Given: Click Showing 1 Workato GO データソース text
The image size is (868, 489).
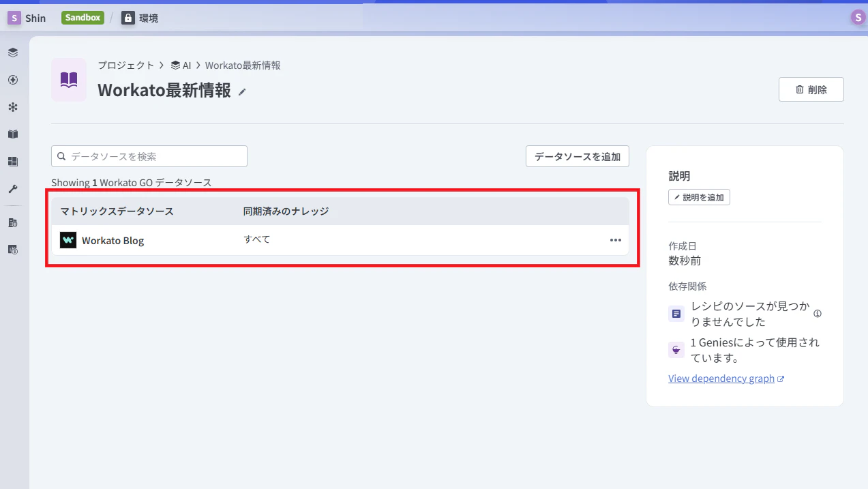Looking at the screenshot, I should pos(132,183).
